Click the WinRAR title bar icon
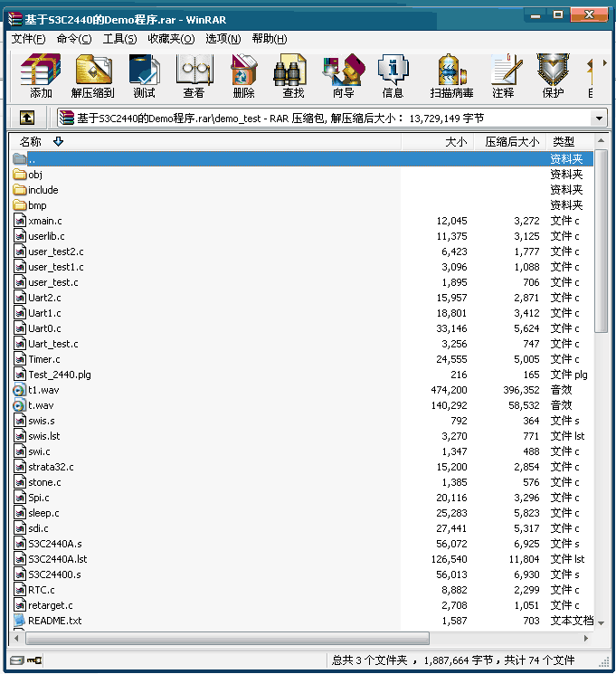 [x=15, y=19]
